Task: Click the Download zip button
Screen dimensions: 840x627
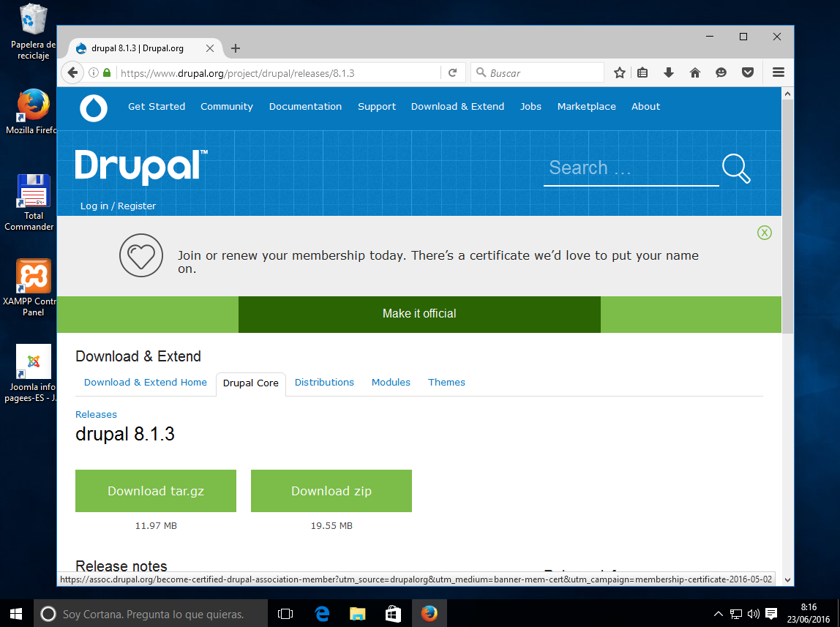Action: point(331,491)
